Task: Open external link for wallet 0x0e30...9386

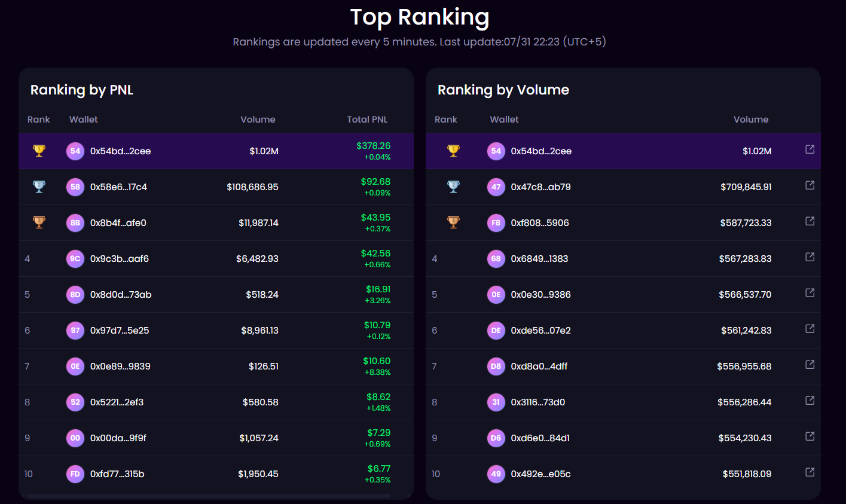Action: coord(810,293)
